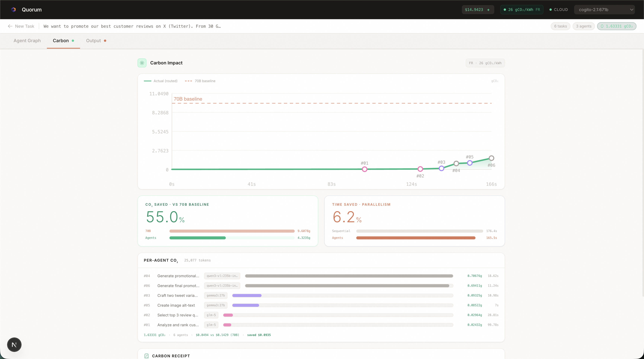Click the Quorum logo icon
The width and height of the screenshot is (644, 359).
(x=14, y=9)
